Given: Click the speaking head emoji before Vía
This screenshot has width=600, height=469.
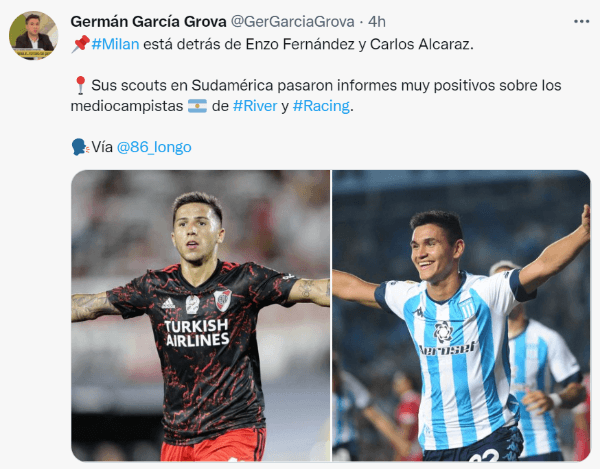Looking at the screenshot, I should pyautogui.click(x=80, y=147).
